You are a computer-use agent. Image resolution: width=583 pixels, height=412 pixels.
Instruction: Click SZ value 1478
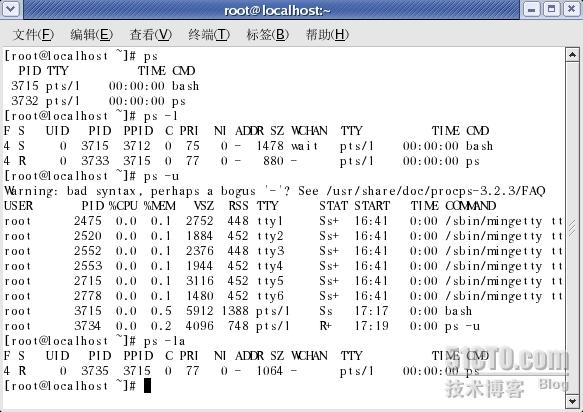click(x=270, y=146)
